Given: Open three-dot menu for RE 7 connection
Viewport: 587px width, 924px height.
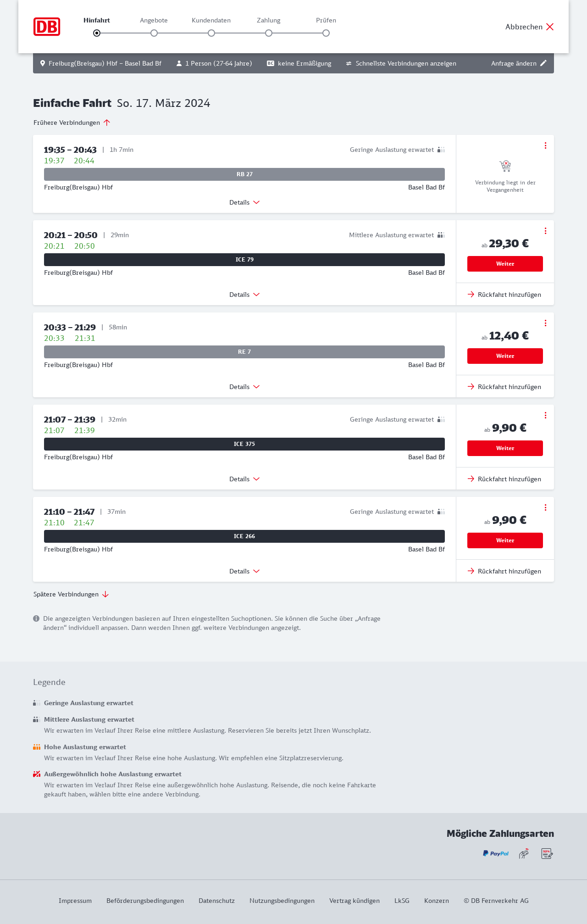Looking at the screenshot, I should (x=545, y=323).
